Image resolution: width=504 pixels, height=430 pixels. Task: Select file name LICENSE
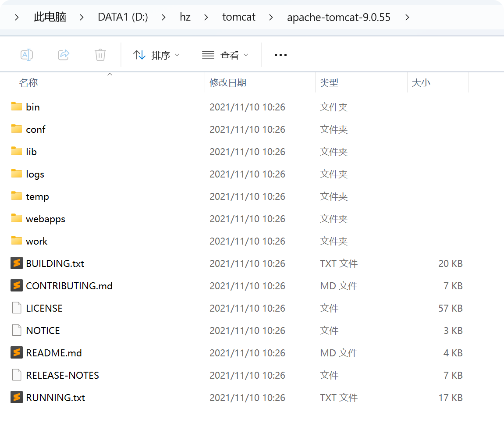pos(44,308)
